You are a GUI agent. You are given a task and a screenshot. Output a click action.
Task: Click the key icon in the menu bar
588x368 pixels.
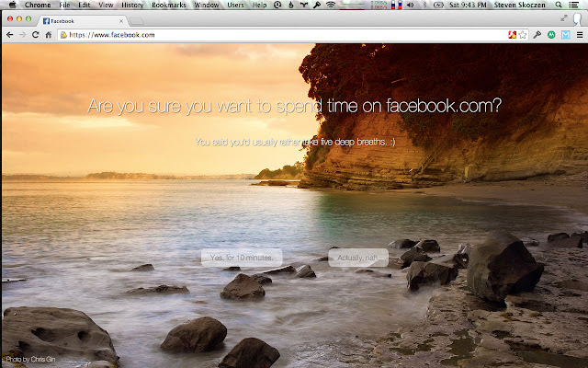317,5
